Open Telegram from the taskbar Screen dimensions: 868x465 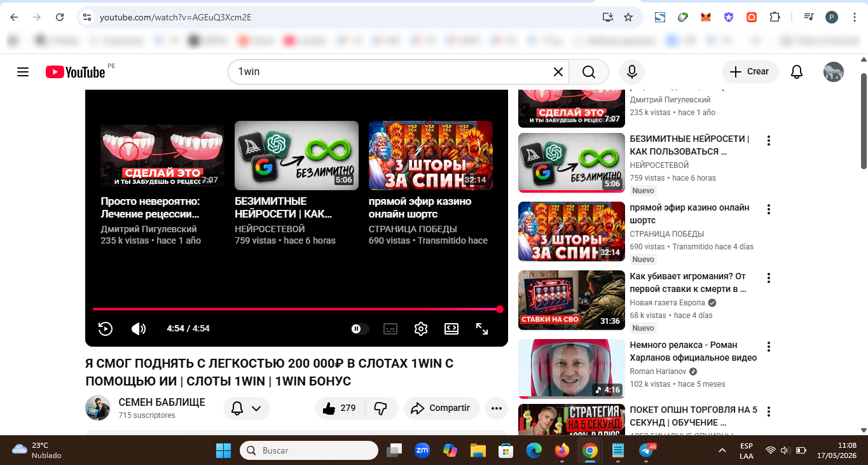646,450
